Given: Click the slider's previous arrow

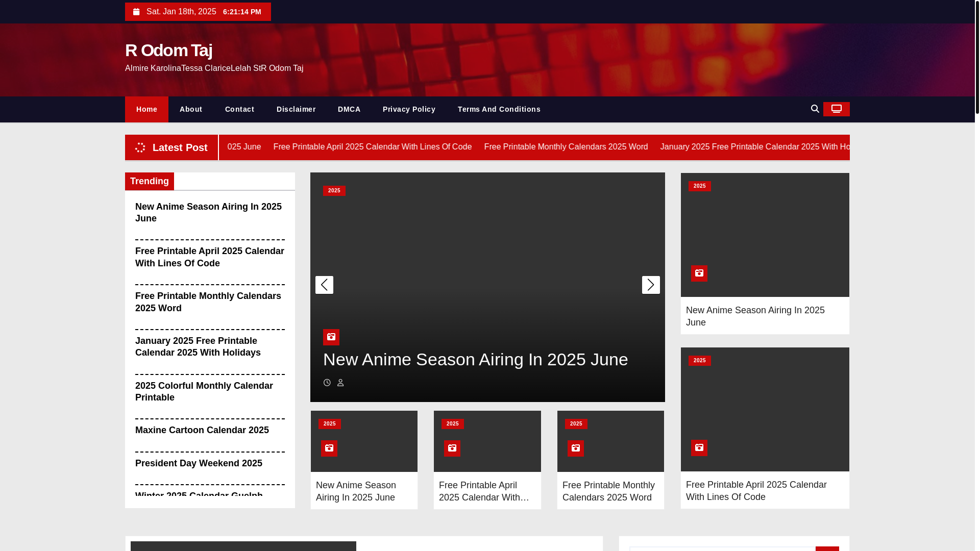Looking at the screenshot, I should pos(324,285).
